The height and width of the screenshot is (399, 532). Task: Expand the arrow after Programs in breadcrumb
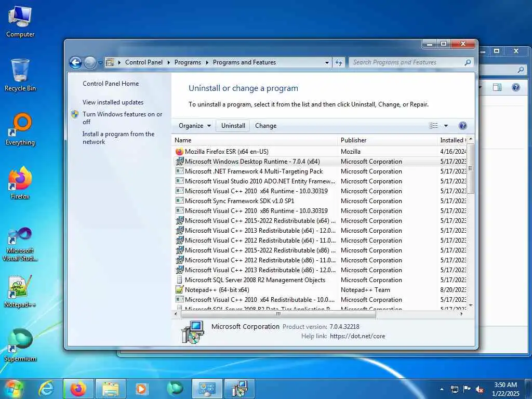[x=207, y=62]
